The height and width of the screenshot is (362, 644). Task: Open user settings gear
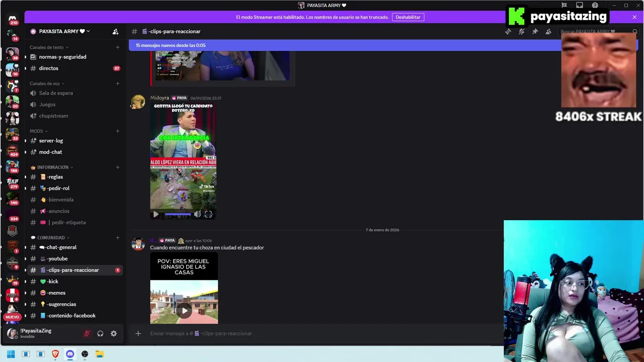114,333
